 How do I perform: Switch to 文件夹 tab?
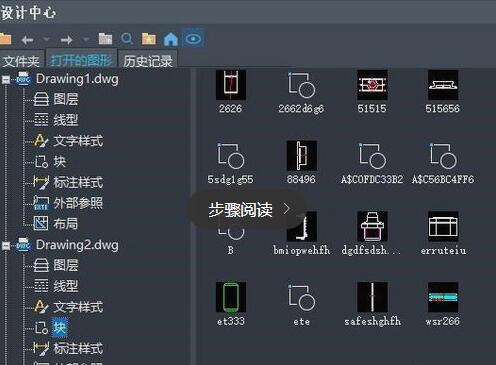(21, 61)
